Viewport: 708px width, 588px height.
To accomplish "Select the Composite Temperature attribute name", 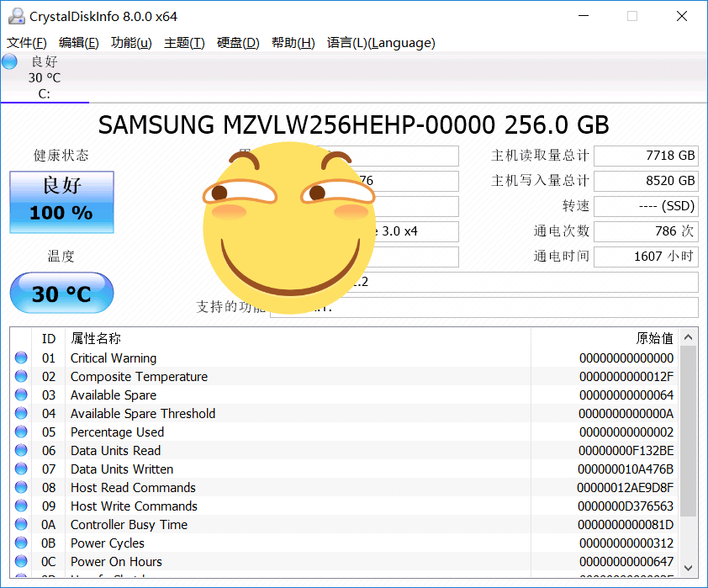I will 139,377.
